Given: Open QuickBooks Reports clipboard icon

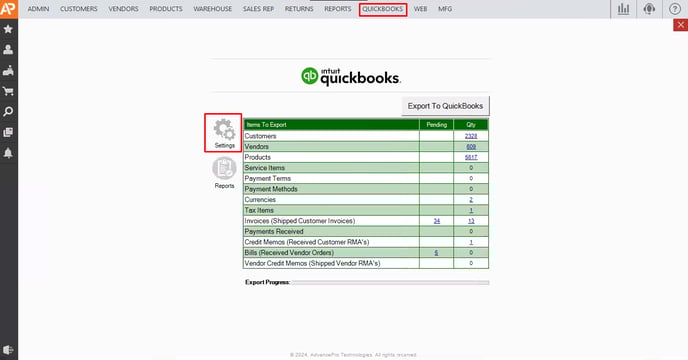Looking at the screenshot, I should coord(224,173).
